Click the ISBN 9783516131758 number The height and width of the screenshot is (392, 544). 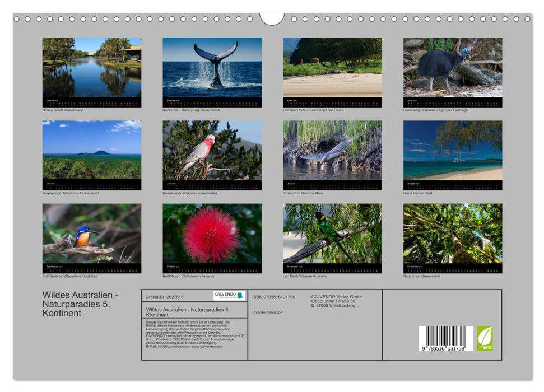[x=274, y=297]
